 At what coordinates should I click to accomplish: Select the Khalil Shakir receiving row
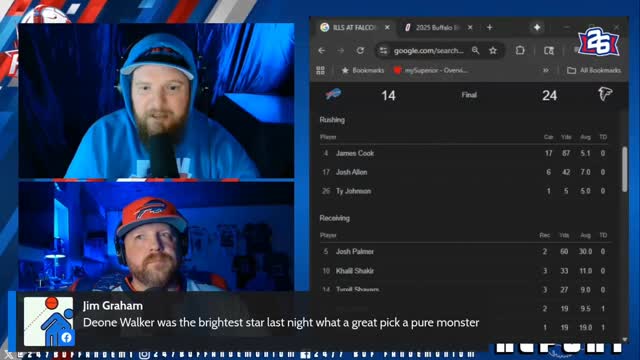pos(464,271)
